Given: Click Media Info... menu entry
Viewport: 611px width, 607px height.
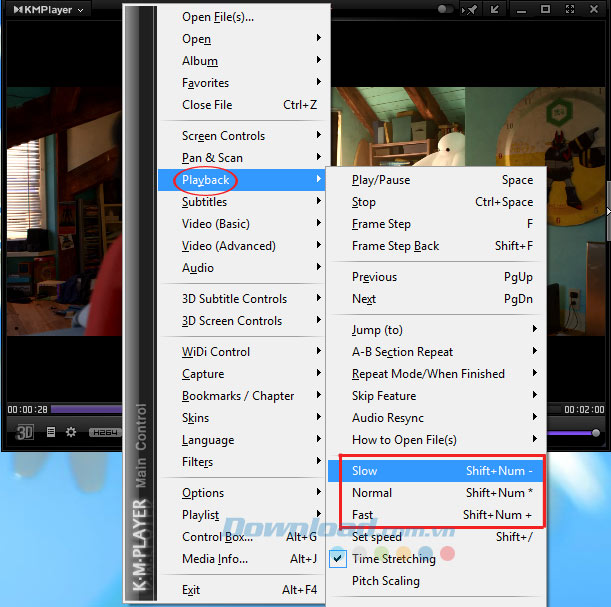Looking at the screenshot, I should point(215,559).
